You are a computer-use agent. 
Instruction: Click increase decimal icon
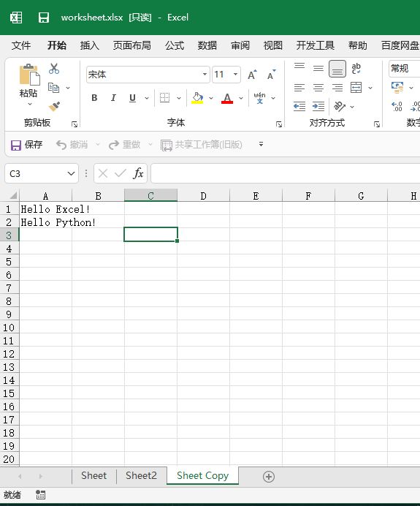(x=397, y=106)
